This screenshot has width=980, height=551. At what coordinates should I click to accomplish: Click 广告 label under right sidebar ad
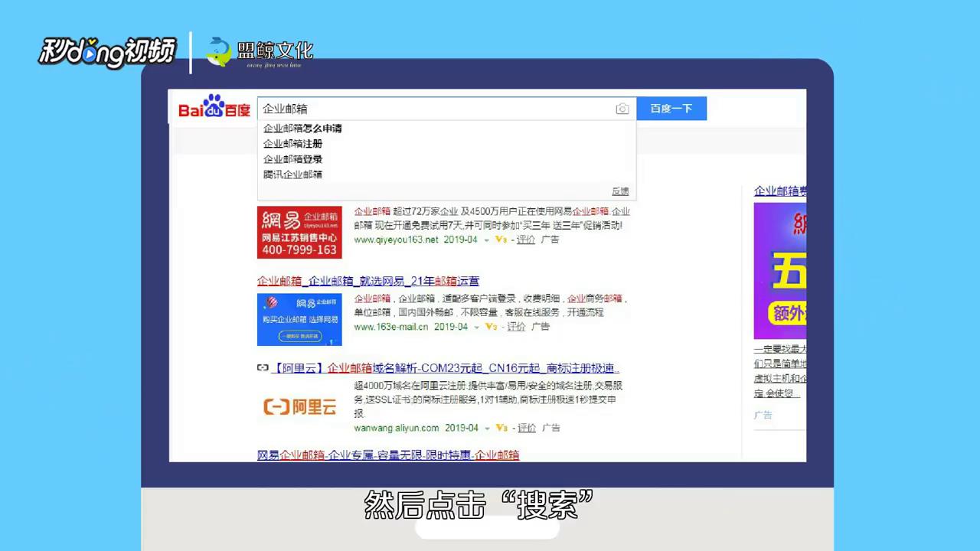click(x=763, y=415)
